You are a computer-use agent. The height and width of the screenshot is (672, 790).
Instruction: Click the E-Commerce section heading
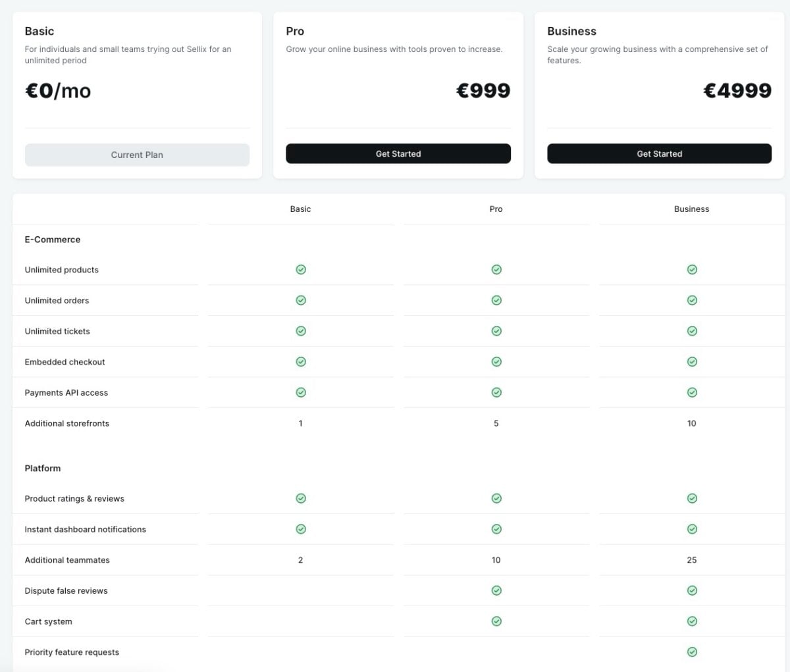click(x=53, y=240)
